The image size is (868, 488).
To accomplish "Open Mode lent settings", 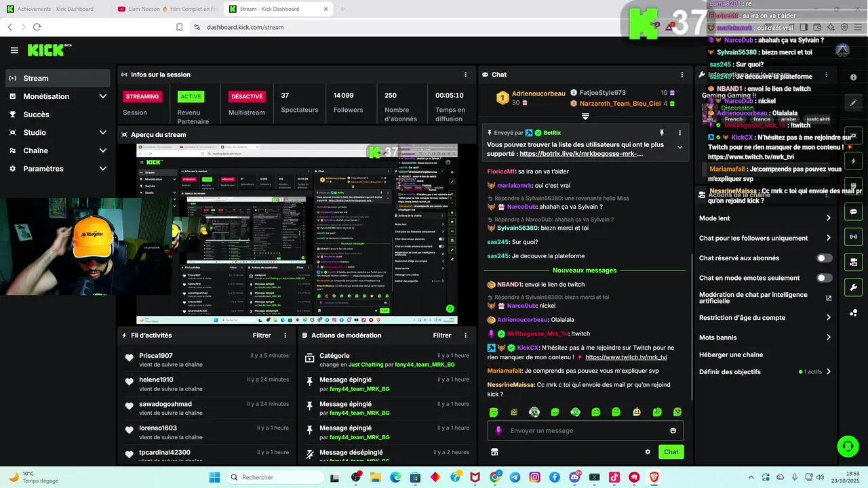I will (x=765, y=218).
